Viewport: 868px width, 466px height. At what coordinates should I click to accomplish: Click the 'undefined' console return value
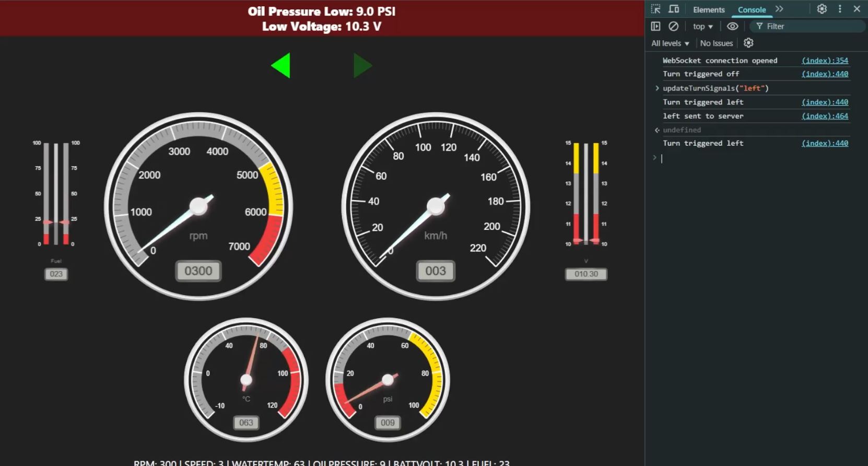(x=682, y=130)
